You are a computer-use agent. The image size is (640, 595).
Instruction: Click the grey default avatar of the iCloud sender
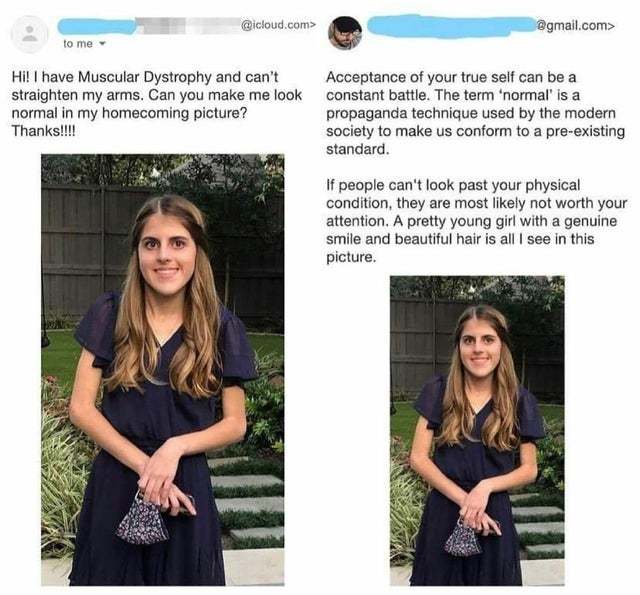coord(31,33)
